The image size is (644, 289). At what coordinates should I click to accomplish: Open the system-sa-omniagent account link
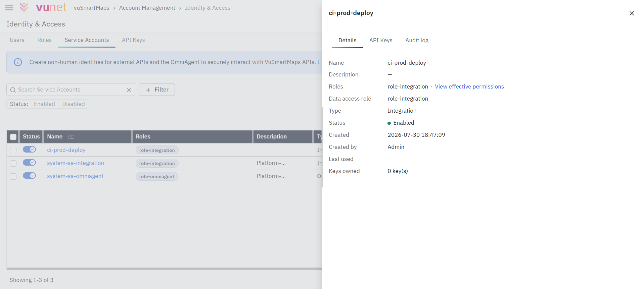pyautogui.click(x=75, y=176)
